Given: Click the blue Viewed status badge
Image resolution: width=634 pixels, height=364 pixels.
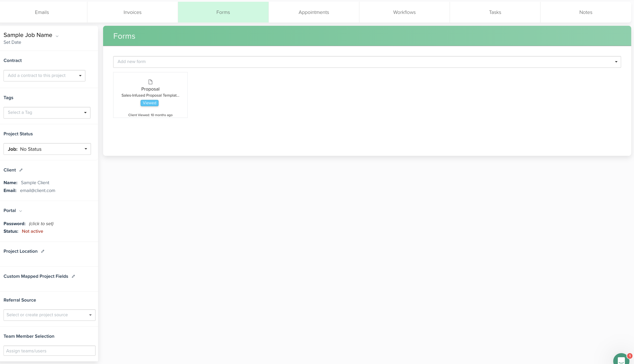Looking at the screenshot, I should 149,103.
